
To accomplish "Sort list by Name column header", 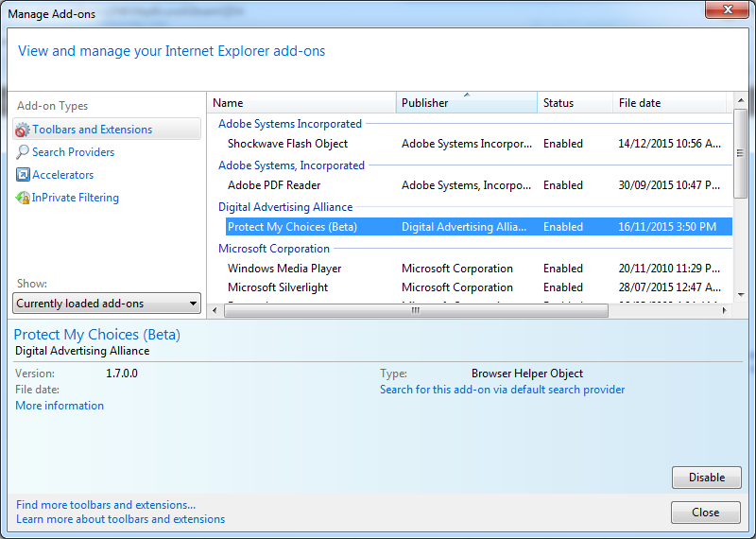I will pyautogui.click(x=301, y=103).
